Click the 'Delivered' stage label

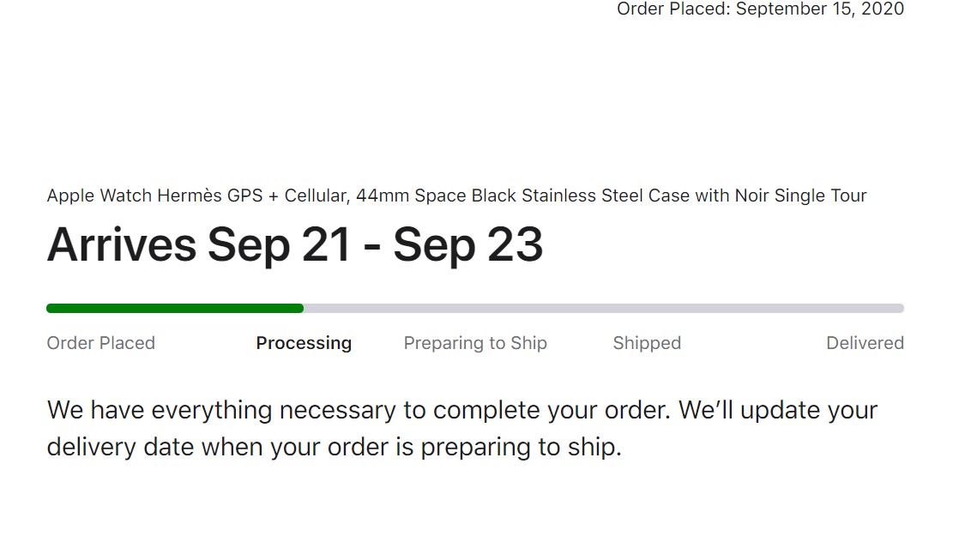coord(865,343)
